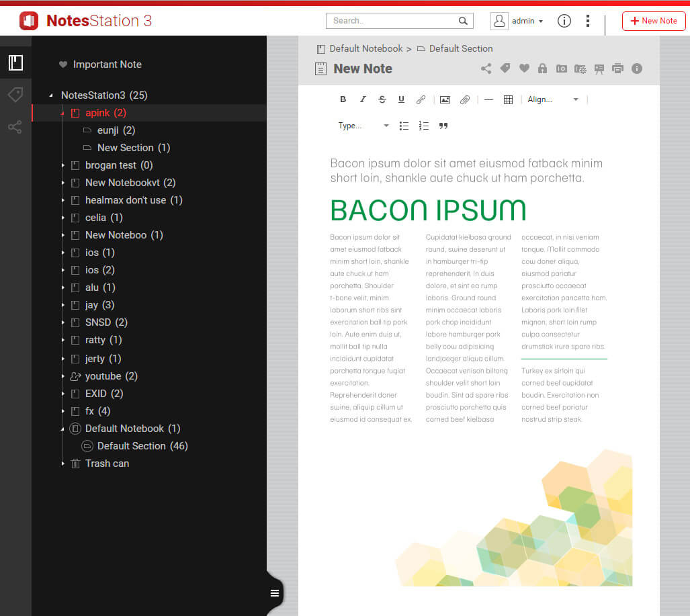Select the jay notebook
This screenshot has height=616, width=690.
[99, 305]
